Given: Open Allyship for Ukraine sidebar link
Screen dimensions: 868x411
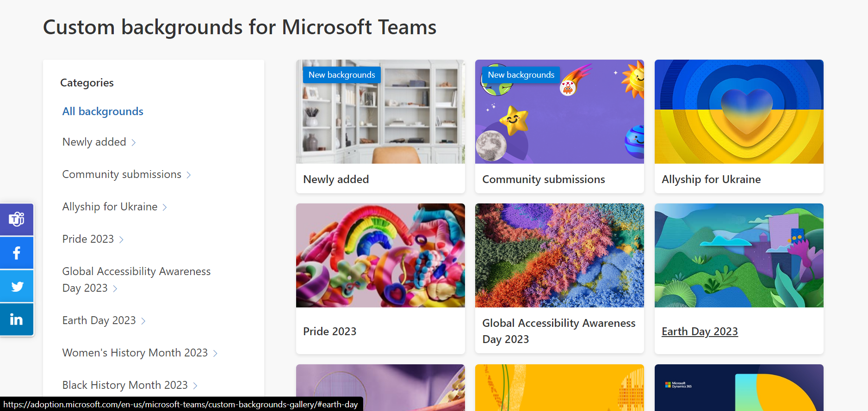Looking at the screenshot, I should (114, 207).
